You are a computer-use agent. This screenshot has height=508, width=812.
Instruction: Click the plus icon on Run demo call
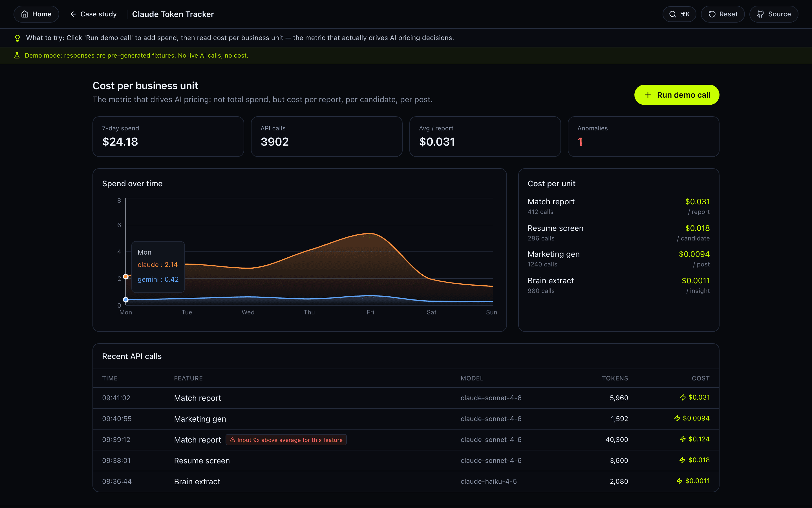(648, 95)
